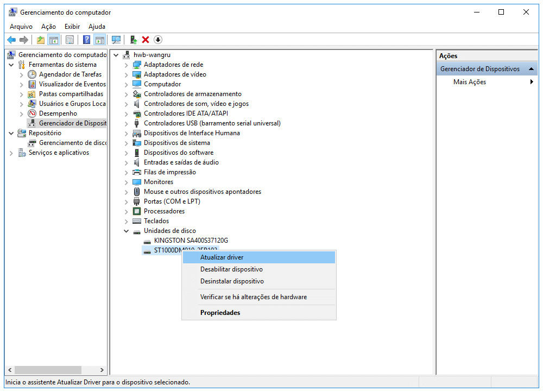Click left scroll arrow in tree pane
543x392 pixels.
click(10, 370)
